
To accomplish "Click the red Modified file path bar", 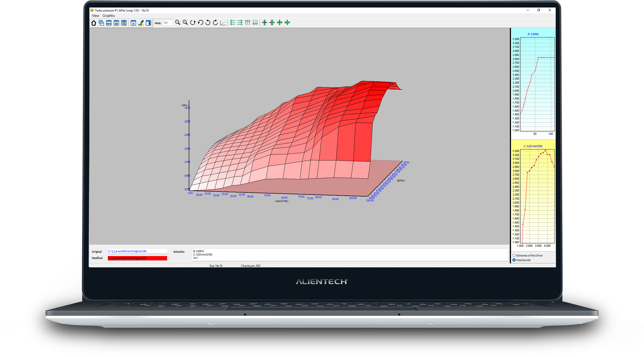I will coord(137,258).
